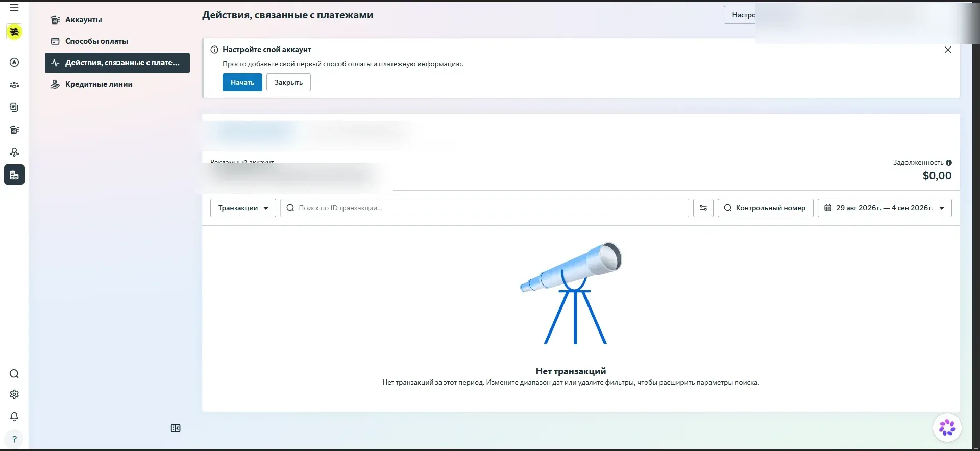The height and width of the screenshot is (451, 980).
Task: Open the colorful assistant icon at bottom right
Action: click(x=947, y=428)
